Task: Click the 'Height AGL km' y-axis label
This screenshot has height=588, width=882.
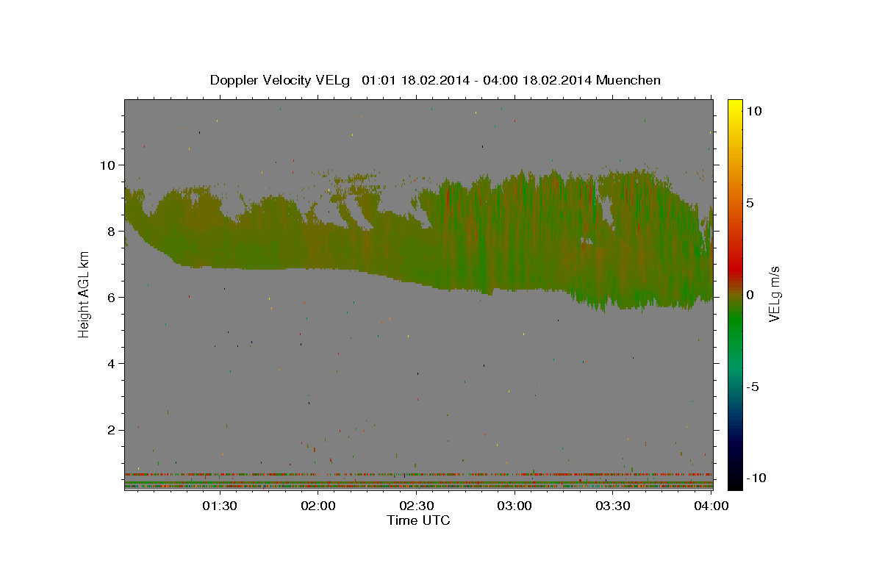Action: click(85, 295)
